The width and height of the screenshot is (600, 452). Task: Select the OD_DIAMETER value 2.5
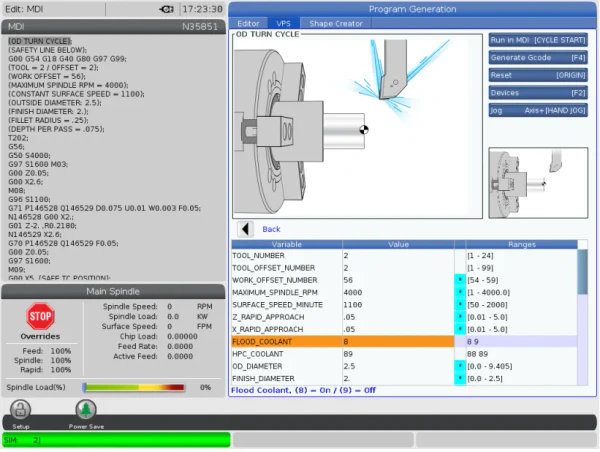pyautogui.click(x=398, y=366)
